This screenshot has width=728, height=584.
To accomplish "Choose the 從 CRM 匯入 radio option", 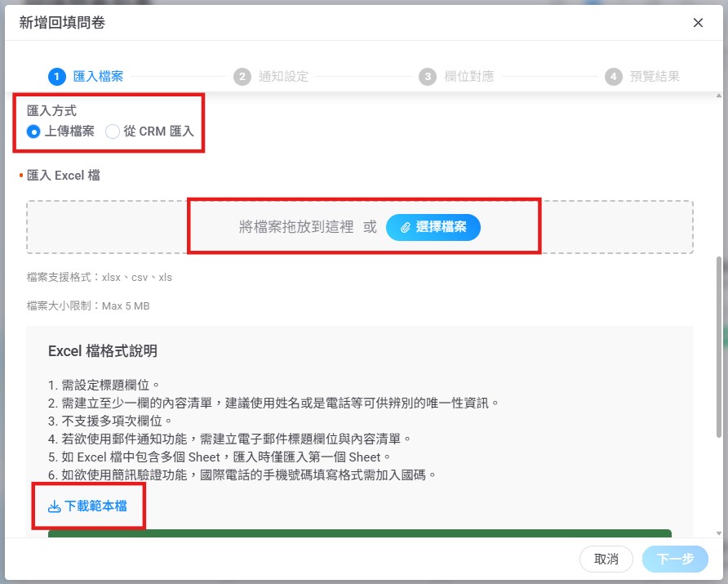I will click(x=113, y=132).
